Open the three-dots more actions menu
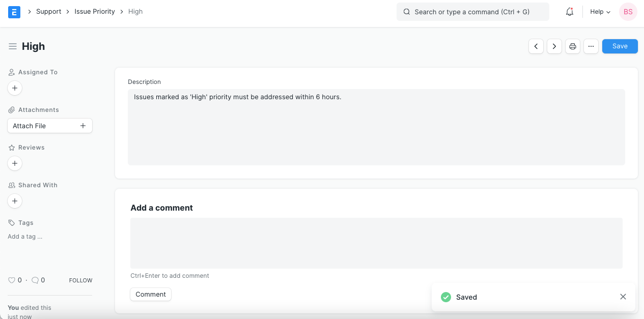This screenshot has width=644, height=319. 591,46
